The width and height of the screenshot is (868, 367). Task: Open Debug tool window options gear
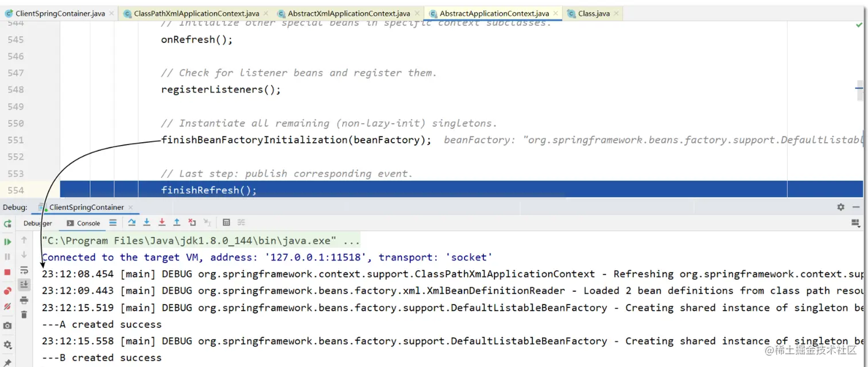pos(840,207)
